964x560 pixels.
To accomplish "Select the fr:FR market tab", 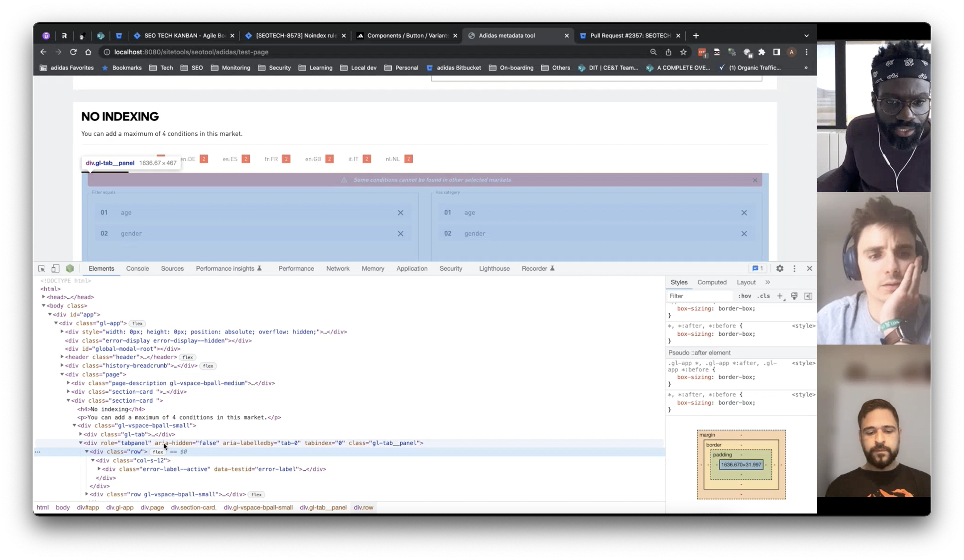I will [271, 159].
